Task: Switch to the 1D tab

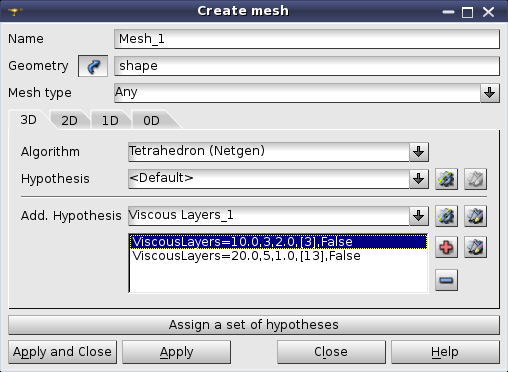Action: [110, 120]
